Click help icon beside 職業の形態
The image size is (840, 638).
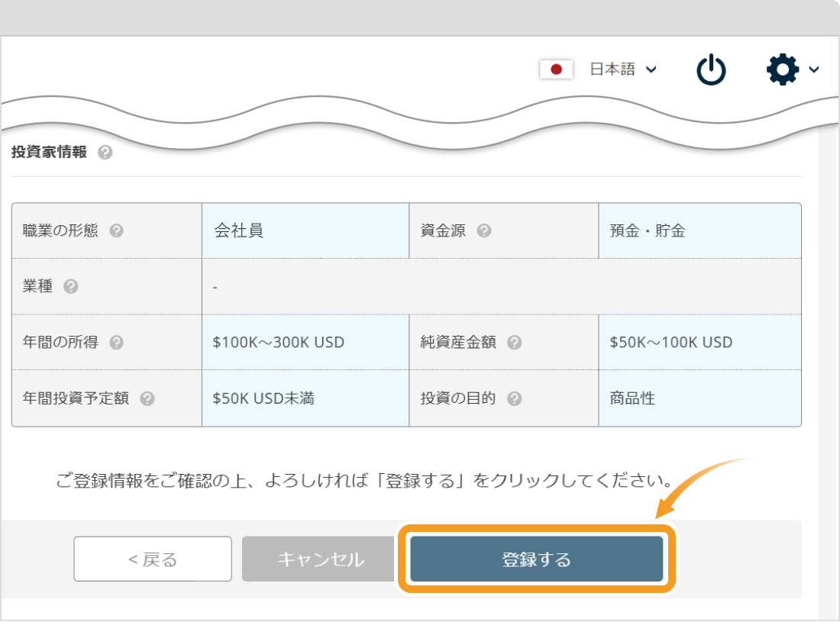coord(116,230)
